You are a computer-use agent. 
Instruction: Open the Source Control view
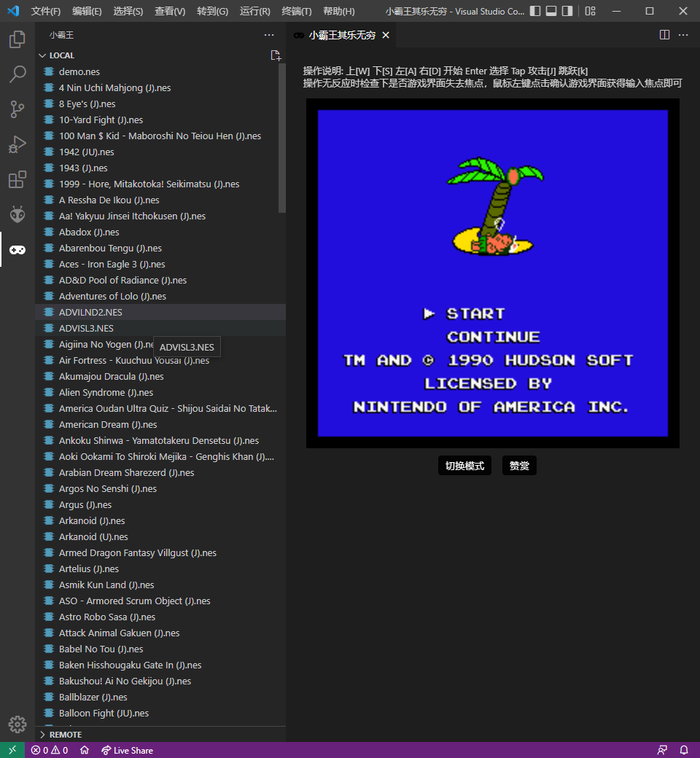17,109
